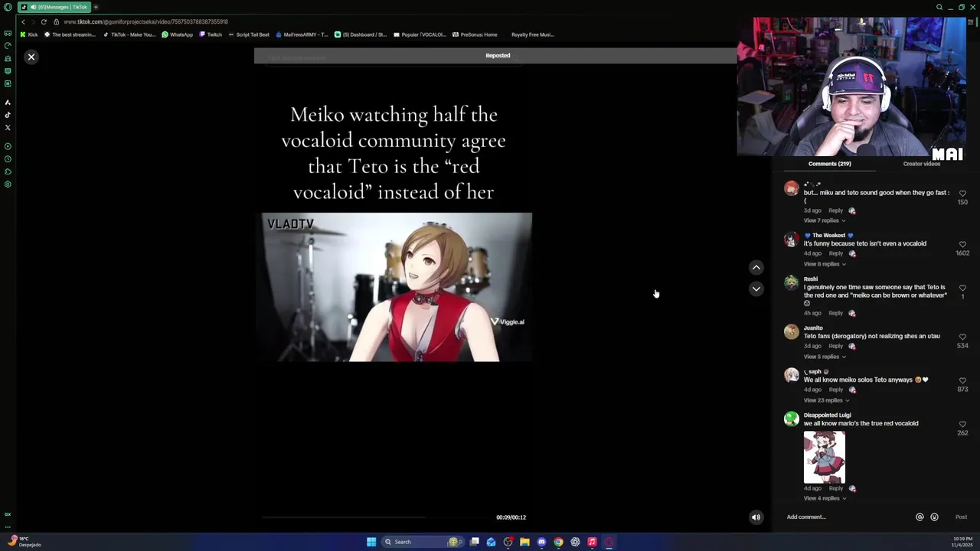The width and height of the screenshot is (980, 551).
Task: Mute the video with the speaker icon
Action: point(756,517)
